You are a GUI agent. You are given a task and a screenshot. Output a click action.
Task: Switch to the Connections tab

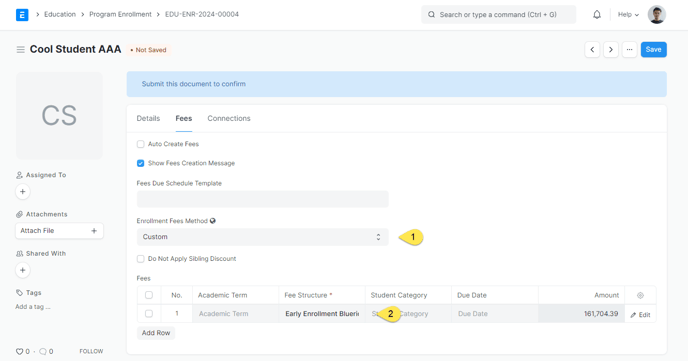(229, 118)
